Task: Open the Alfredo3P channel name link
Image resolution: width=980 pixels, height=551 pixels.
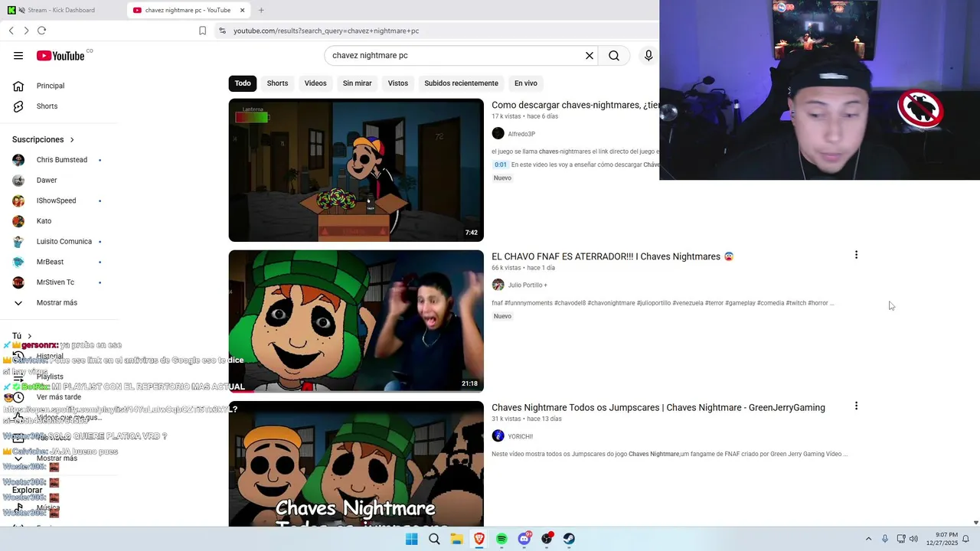Action: click(x=521, y=134)
